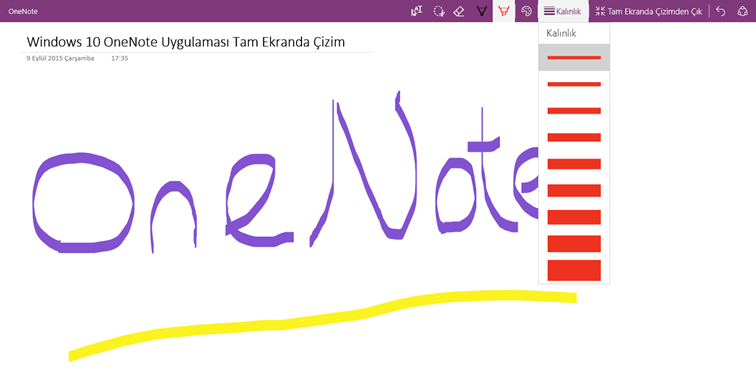This screenshot has width=756, height=389.
Task: Open the ink color palette icon
Action: (526, 11)
